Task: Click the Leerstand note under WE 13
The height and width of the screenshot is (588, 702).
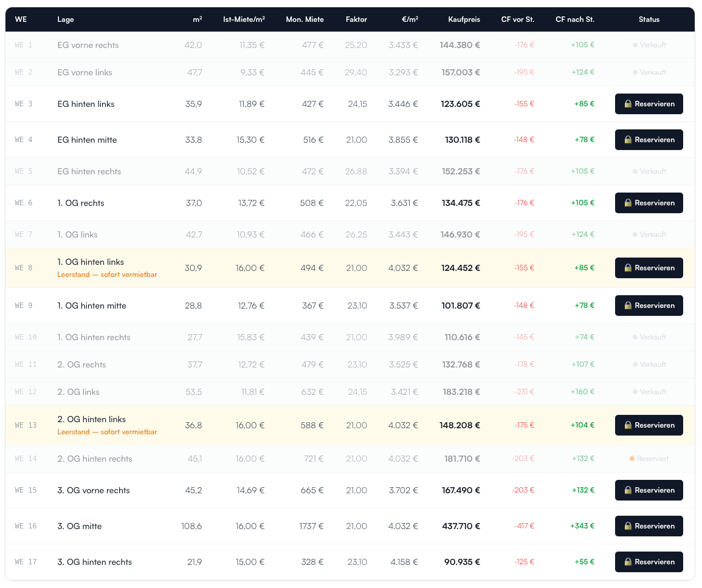Action: point(107,432)
